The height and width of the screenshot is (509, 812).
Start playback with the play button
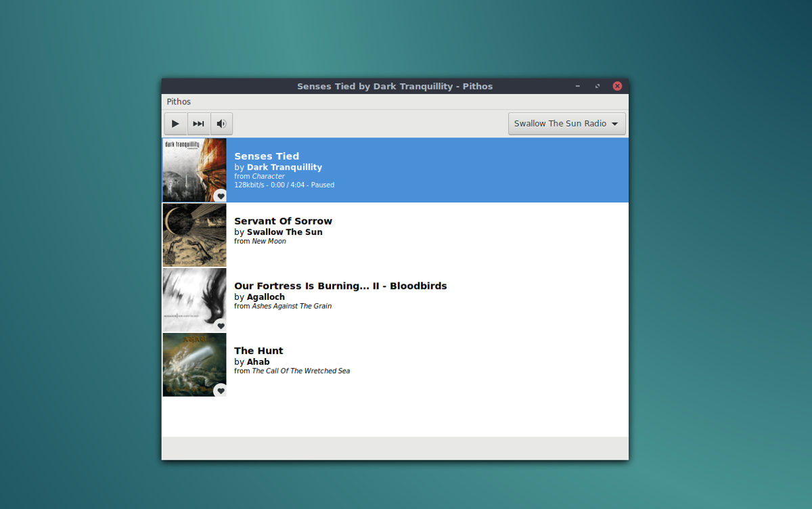click(x=176, y=124)
